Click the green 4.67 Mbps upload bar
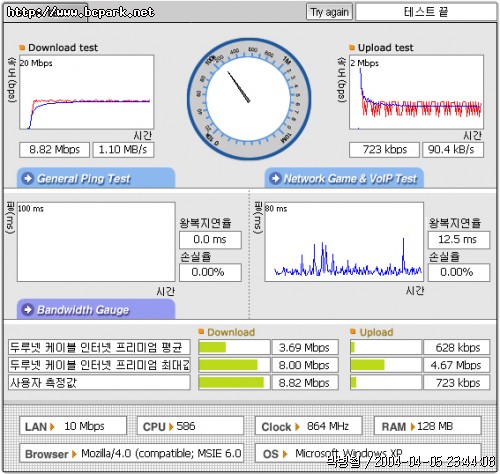The image size is (500, 474). click(368, 365)
